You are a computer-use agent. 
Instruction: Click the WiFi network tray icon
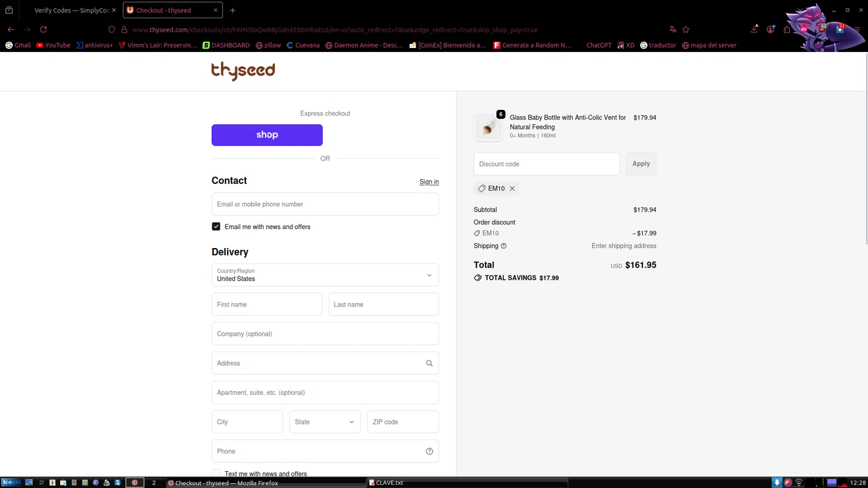799,482
